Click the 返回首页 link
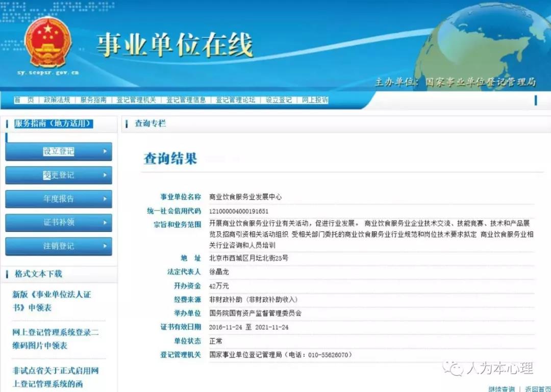 538,389
